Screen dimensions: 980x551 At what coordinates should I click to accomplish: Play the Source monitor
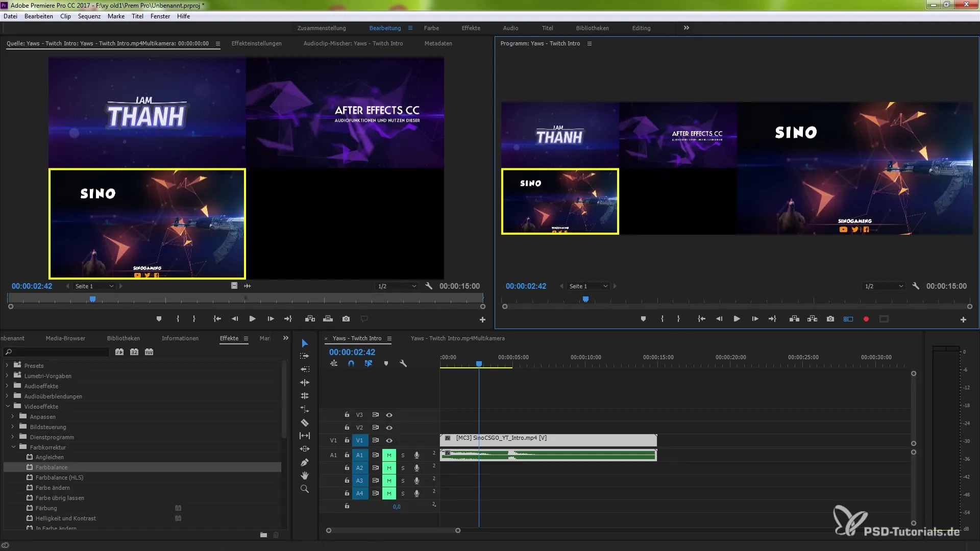point(252,319)
